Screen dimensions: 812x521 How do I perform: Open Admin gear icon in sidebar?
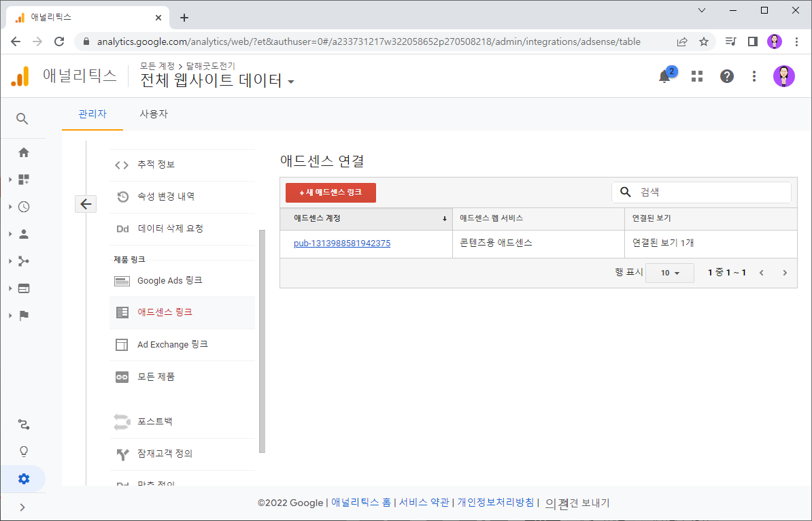coord(24,479)
